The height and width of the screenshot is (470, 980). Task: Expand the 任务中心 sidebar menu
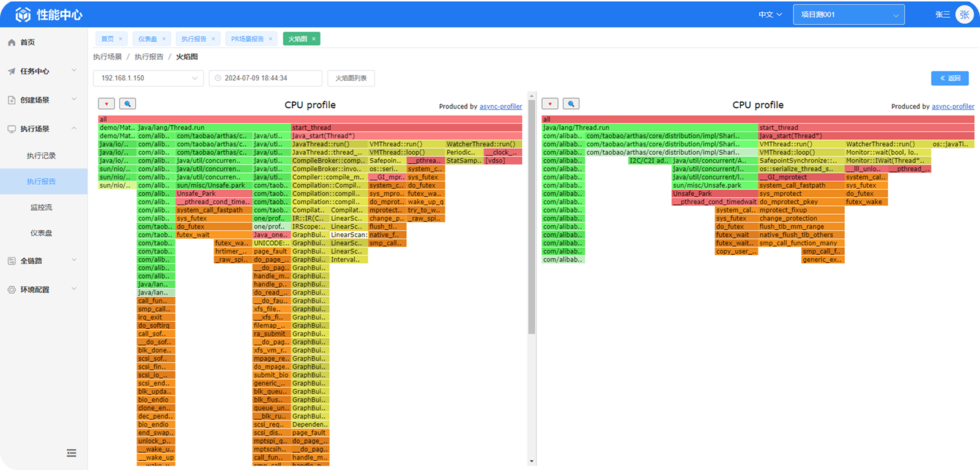(x=43, y=71)
